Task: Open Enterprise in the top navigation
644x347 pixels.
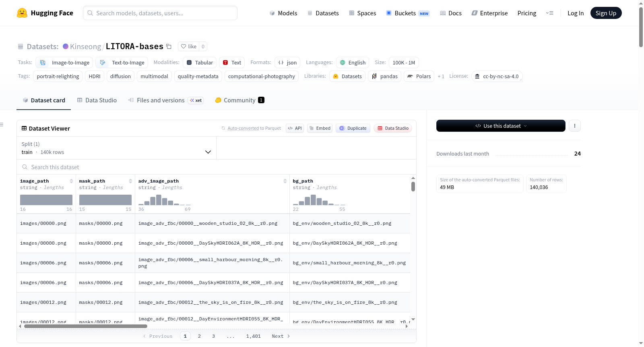Action: tap(489, 13)
